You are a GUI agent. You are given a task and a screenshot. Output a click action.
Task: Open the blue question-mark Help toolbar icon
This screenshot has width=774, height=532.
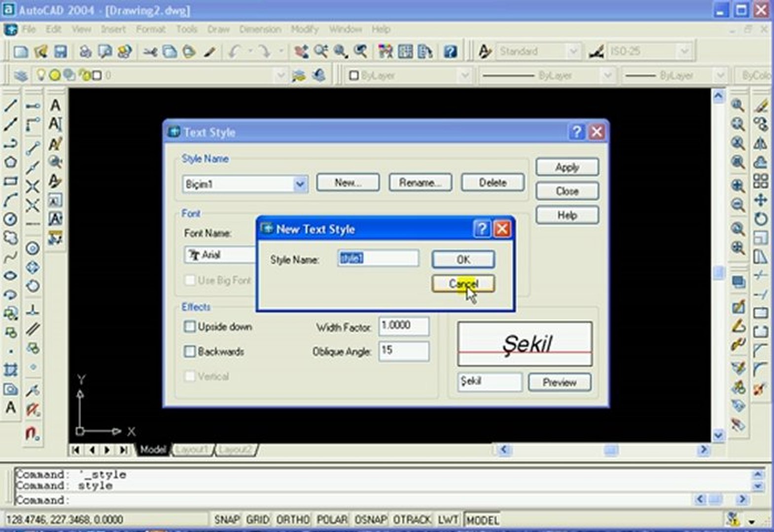tap(450, 51)
